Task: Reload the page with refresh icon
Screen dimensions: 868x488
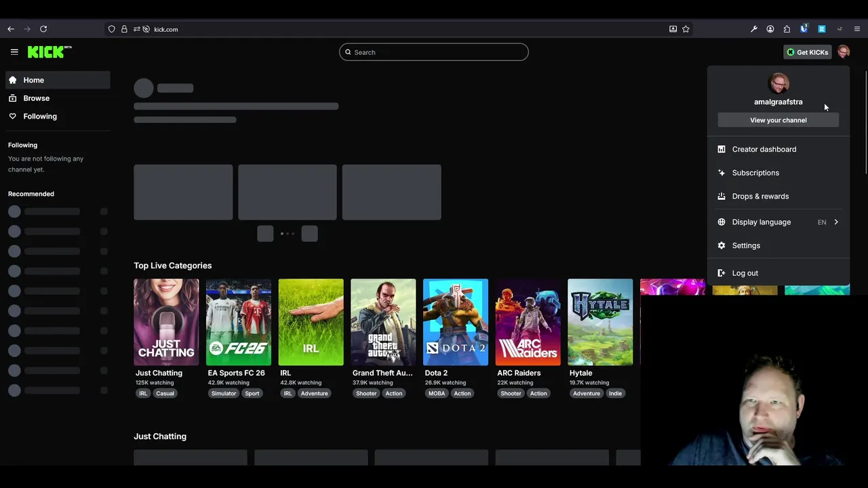Action: tap(43, 29)
